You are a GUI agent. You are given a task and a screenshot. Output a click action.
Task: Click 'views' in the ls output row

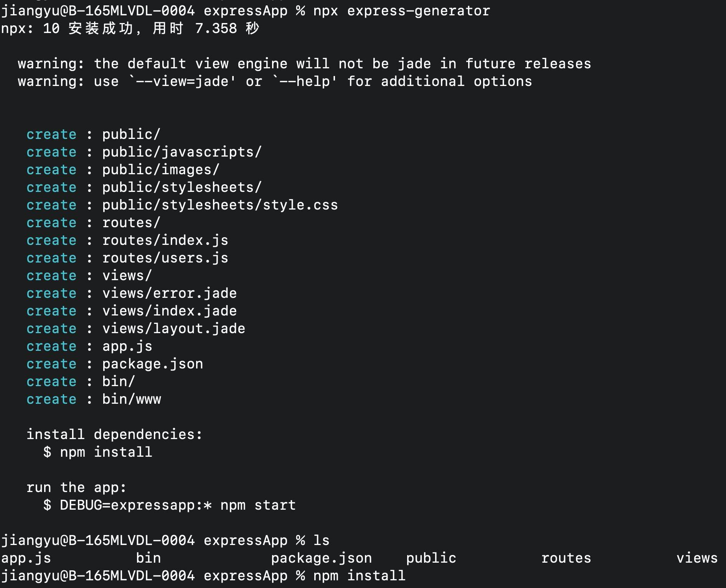(x=697, y=558)
